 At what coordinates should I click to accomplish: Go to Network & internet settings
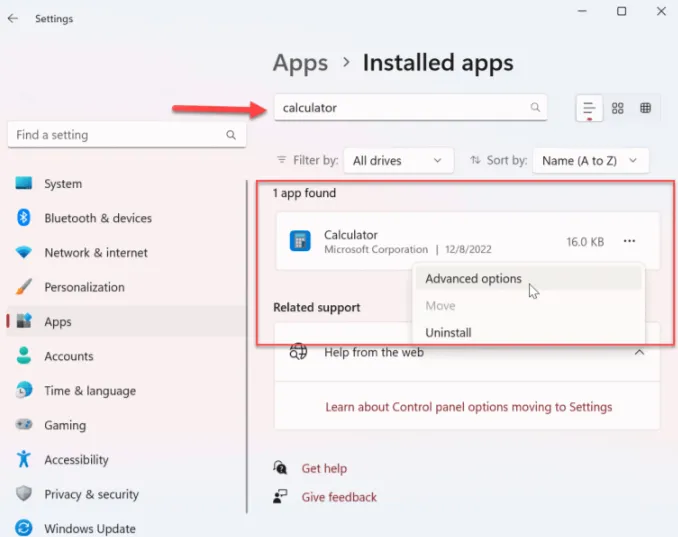[x=95, y=253]
